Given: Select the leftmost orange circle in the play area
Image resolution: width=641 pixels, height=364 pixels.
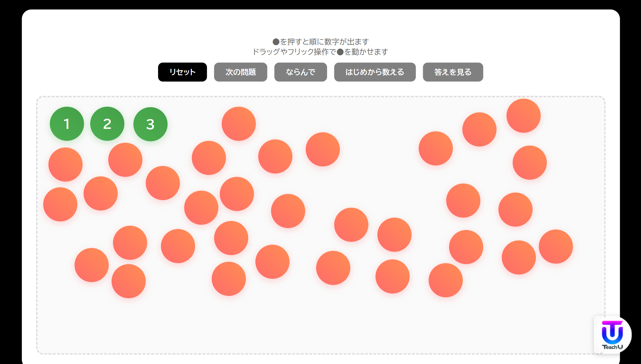Looking at the screenshot, I should coord(60,204).
